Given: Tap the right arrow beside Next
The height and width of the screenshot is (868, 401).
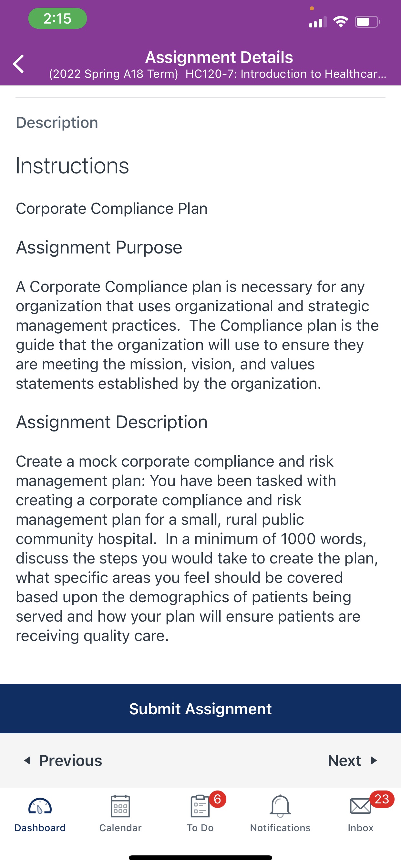Looking at the screenshot, I should [x=373, y=760].
